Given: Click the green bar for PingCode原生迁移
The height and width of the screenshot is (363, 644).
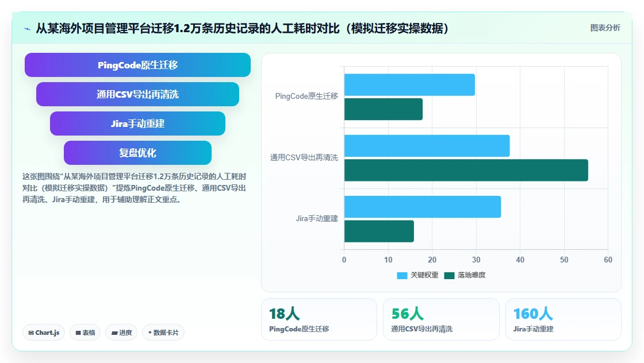Looking at the screenshot, I should 383,109.
